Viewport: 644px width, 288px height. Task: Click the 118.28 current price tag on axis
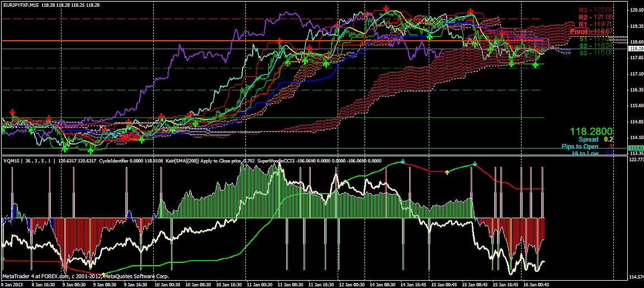[634, 49]
